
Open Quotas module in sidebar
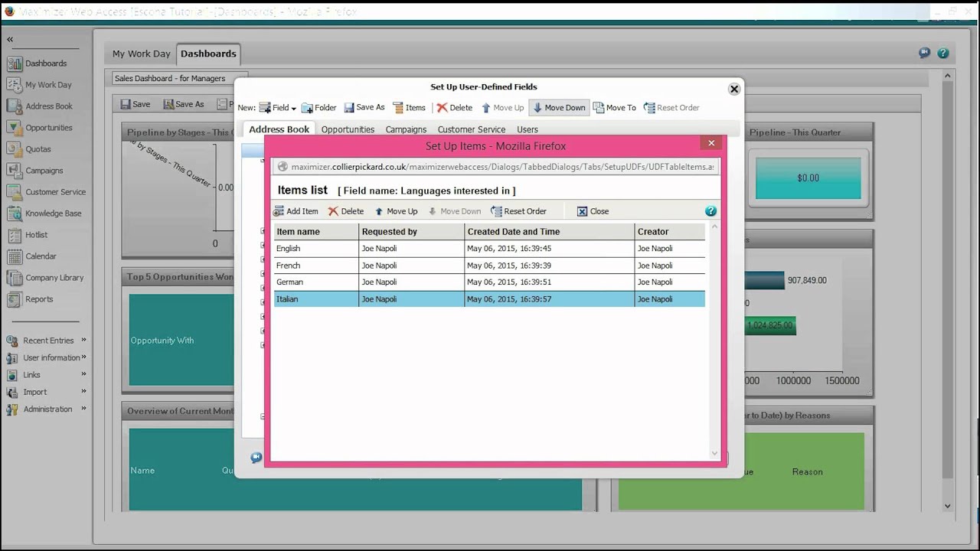click(29, 149)
